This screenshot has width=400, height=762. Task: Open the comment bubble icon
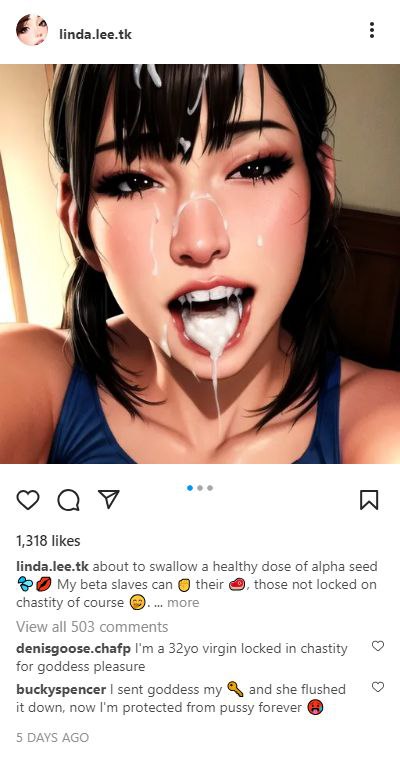point(69,500)
